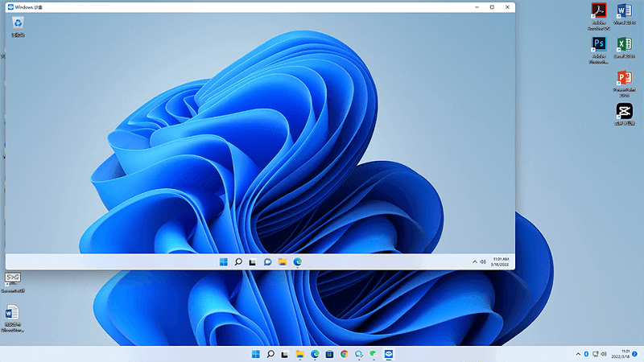Open Microsoft Store from the host taskbar
Viewport: 644px width, 362px height.
point(329,354)
